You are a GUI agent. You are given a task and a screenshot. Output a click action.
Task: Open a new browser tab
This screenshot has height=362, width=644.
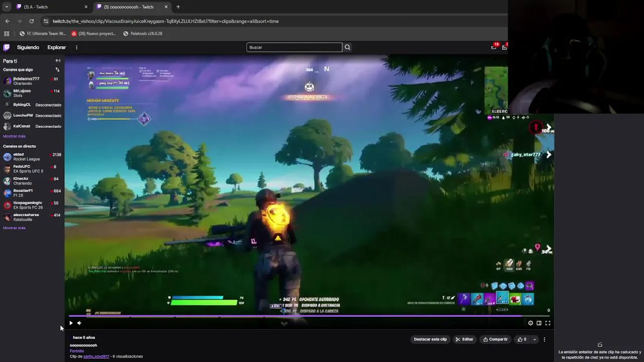(178, 7)
